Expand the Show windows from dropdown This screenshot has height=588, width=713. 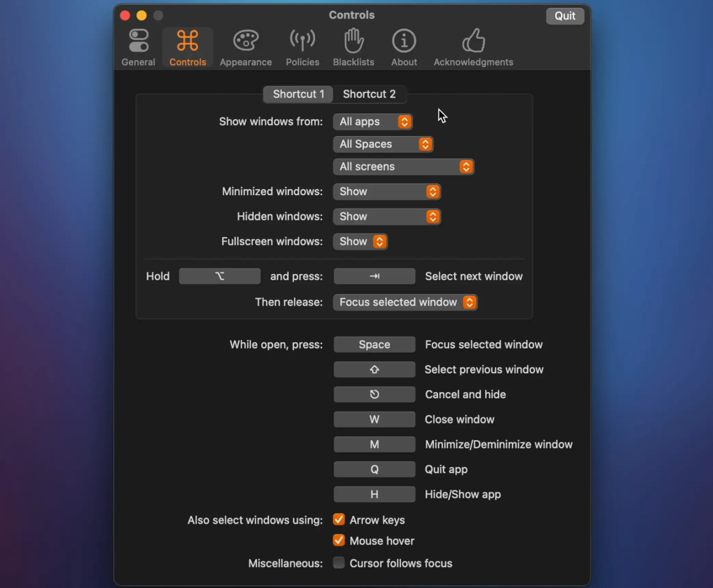pyautogui.click(x=372, y=121)
